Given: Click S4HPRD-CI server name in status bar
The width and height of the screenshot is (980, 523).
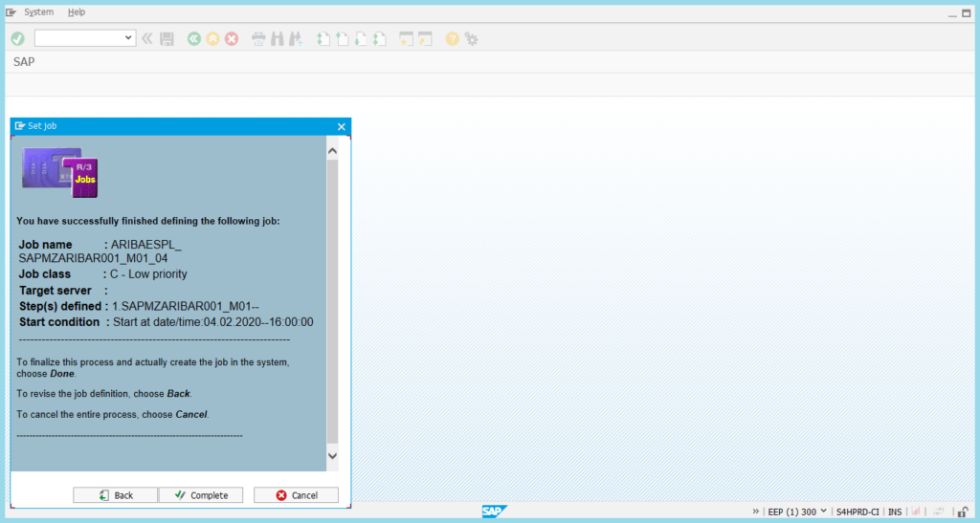Looking at the screenshot, I should pos(857,512).
